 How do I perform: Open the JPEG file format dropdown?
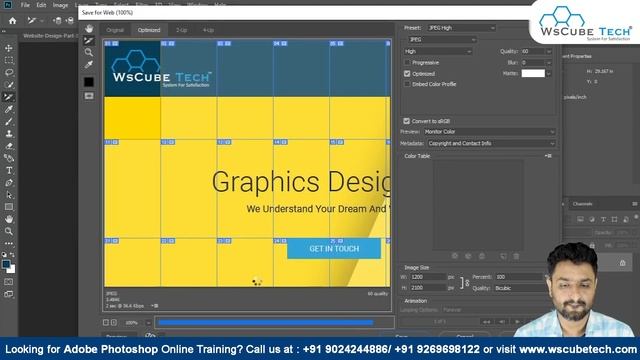click(442, 40)
